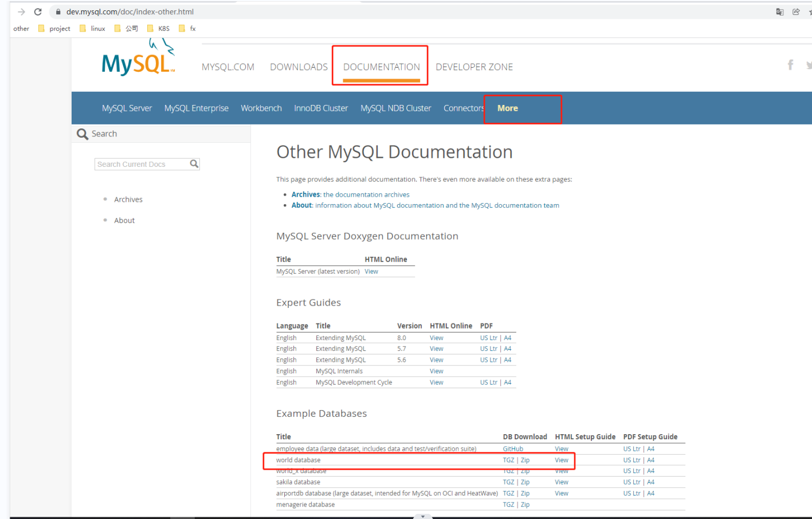Image resolution: width=812 pixels, height=519 pixels.
Task: Click the search magnifier in Search Current Docs
Action: [x=194, y=164]
